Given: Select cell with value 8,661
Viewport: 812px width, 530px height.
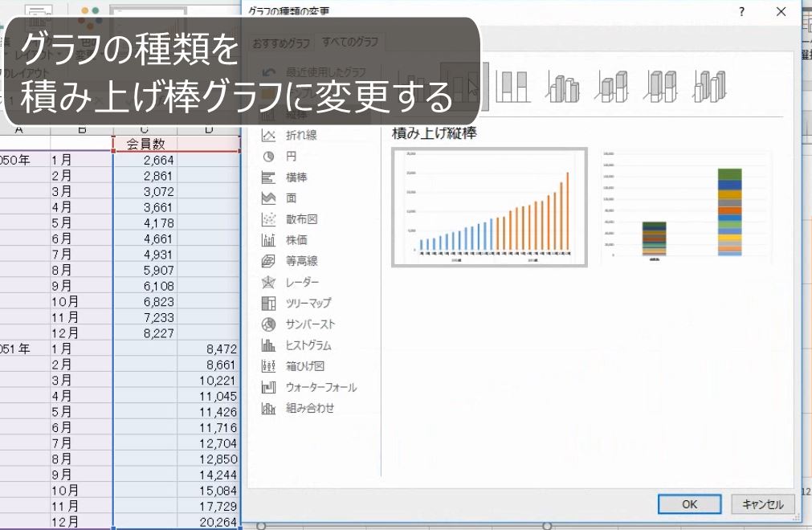Looking at the screenshot, I should 209,365.
